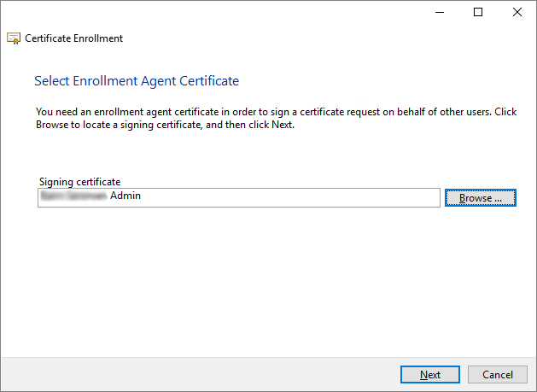Click the Certificate Enrollment title bar icon
The image size is (537, 392).
tap(14, 38)
